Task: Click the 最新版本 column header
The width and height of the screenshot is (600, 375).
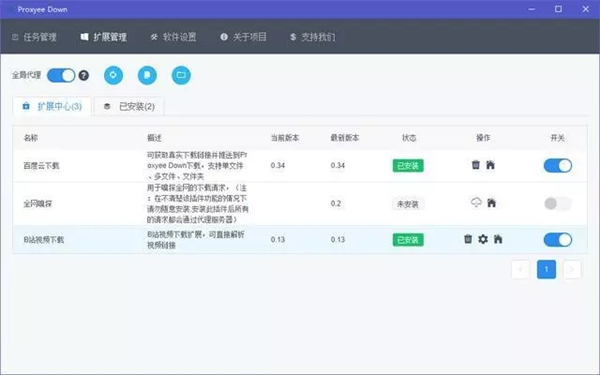Action: coord(345,138)
